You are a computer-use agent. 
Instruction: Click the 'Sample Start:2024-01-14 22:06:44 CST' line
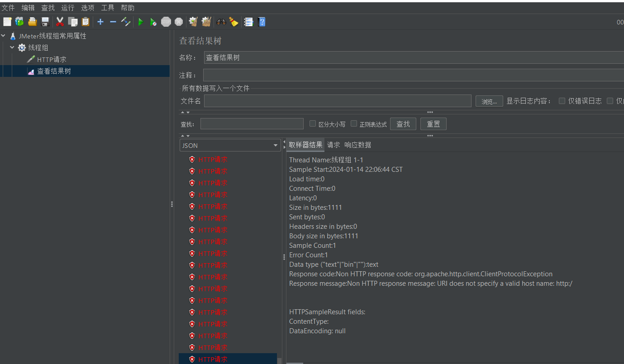coord(346,170)
